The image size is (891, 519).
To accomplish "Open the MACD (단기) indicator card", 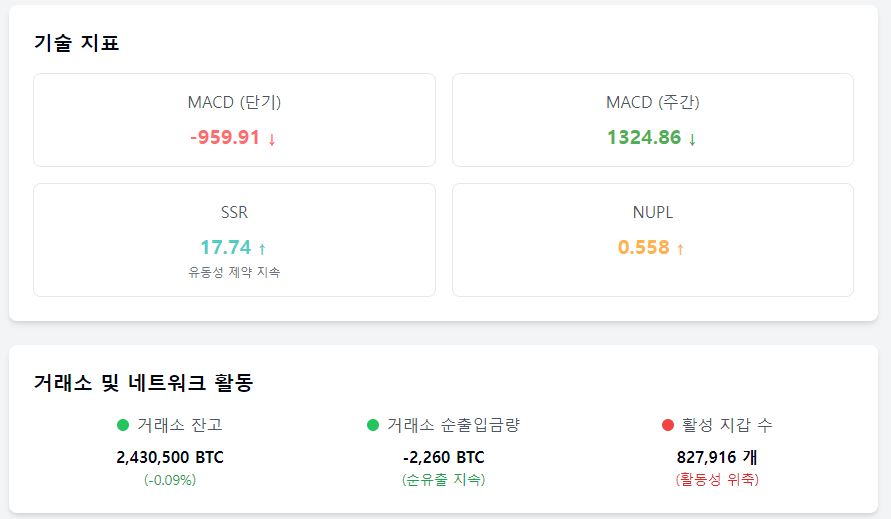I will pyautogui.click(x=234, y=120).
